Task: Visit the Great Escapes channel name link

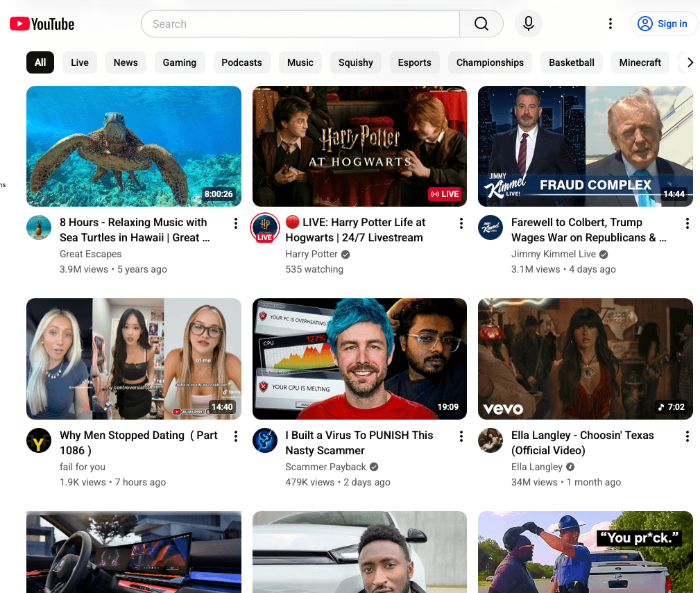Action: coord(91,254)
